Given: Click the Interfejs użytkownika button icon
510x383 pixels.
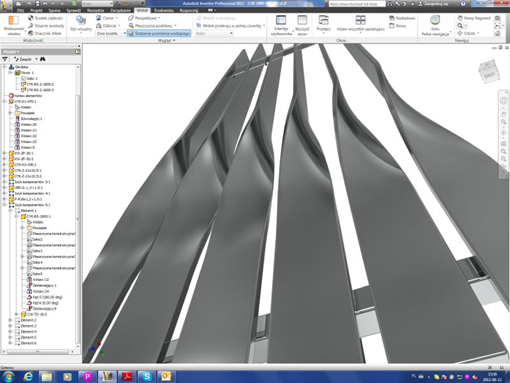Looking at the screenshot, I should click(281, 20).
